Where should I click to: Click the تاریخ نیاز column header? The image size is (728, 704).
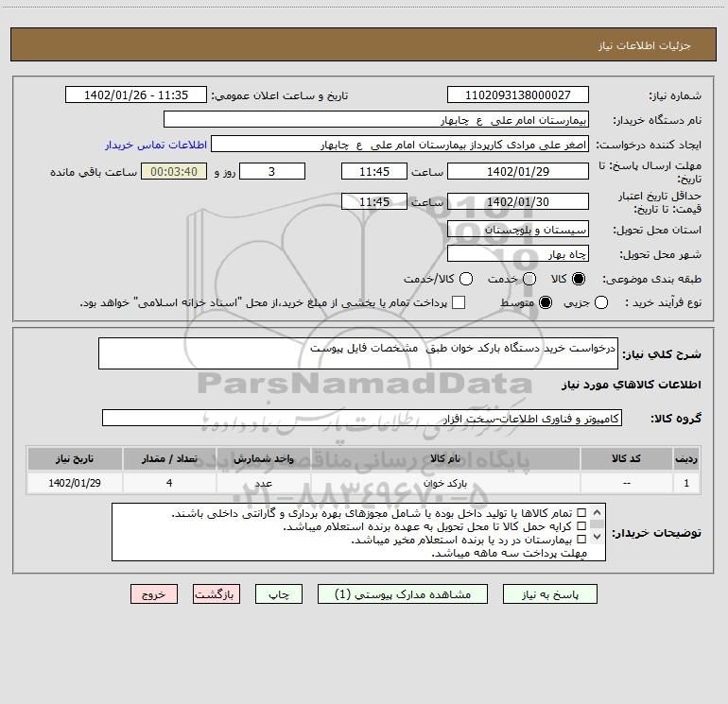click(x=75, y=459)
